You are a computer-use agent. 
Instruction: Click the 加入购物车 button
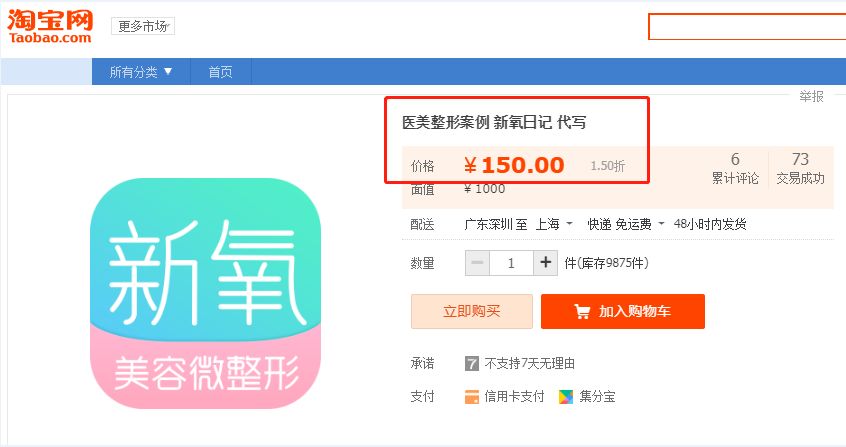coord(623,311)
